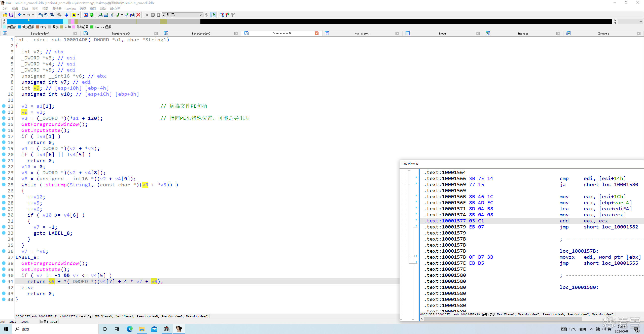Jump back with the blue left arrow
The height and width of the screenshot is (334, 644).
(20, 15)
